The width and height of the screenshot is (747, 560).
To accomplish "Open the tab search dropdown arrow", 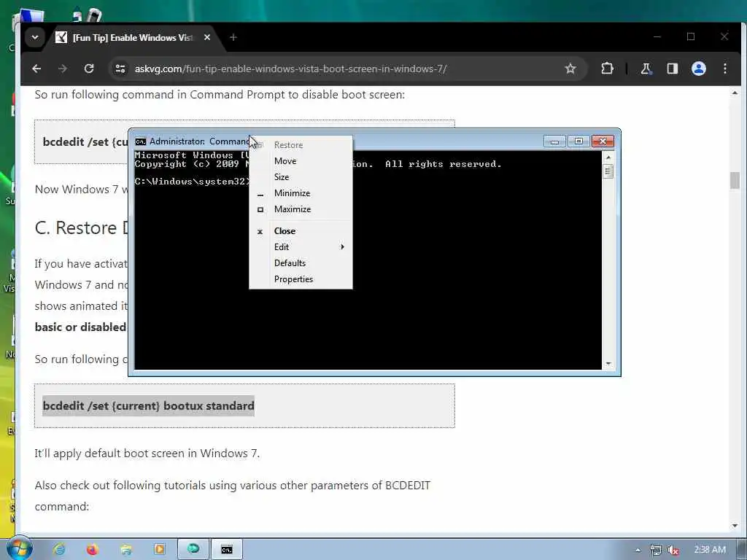I will (35, 37).
